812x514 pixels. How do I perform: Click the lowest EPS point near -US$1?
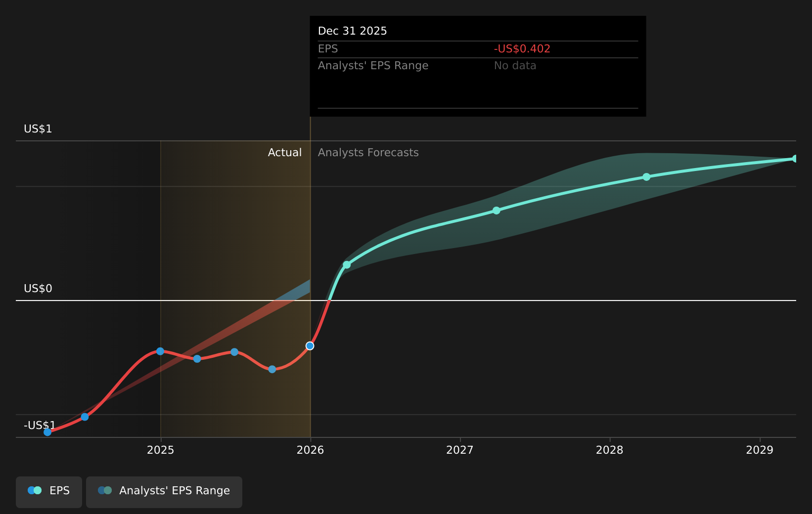click(47, 432)
